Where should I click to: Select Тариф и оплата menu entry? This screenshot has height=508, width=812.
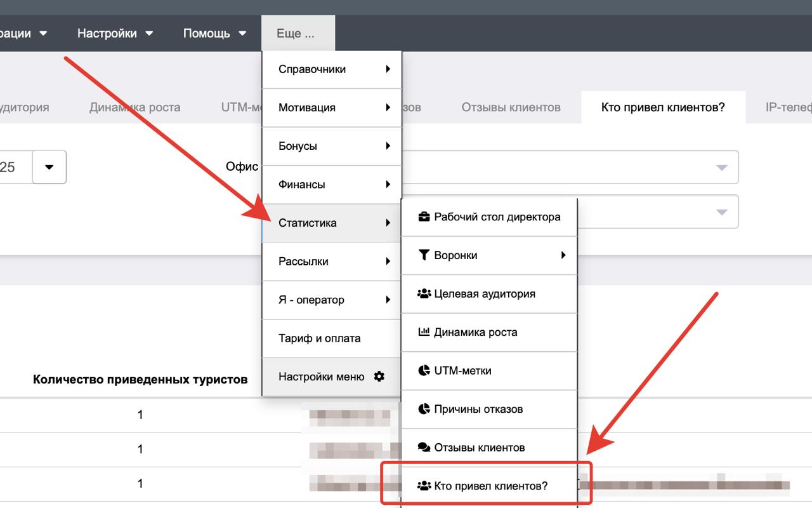332,338
